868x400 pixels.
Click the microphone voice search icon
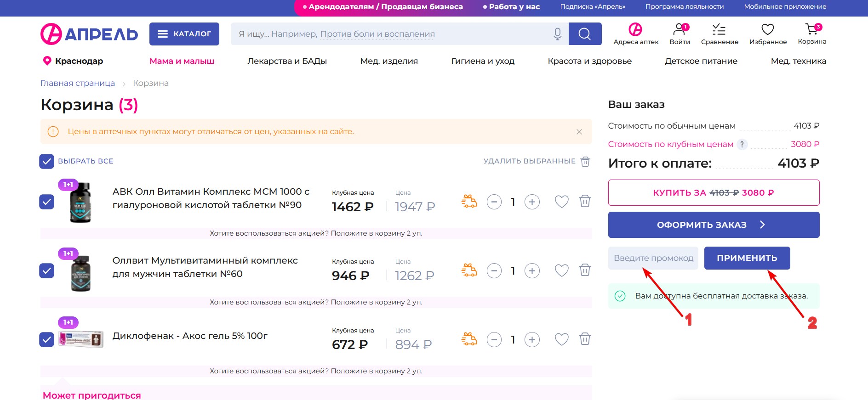(557, 34)
